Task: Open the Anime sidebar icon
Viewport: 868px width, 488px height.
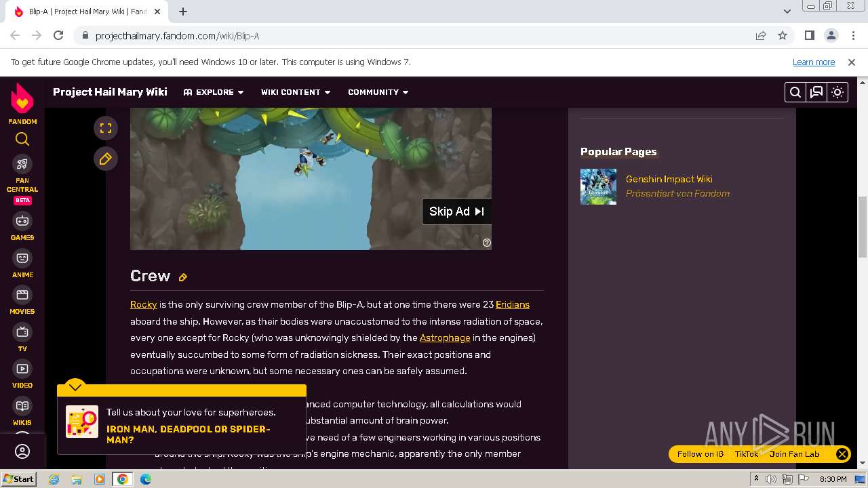Action: (x=22, y=258)
